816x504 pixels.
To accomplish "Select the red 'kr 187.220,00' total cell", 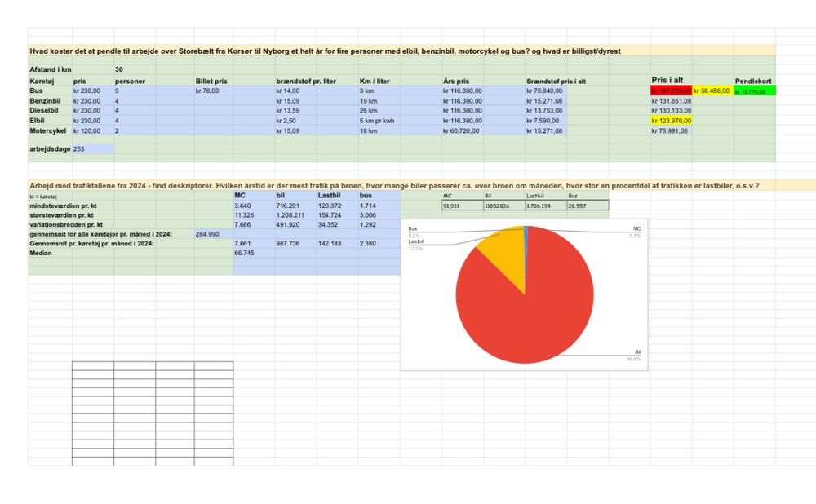I will pos(672,91).
